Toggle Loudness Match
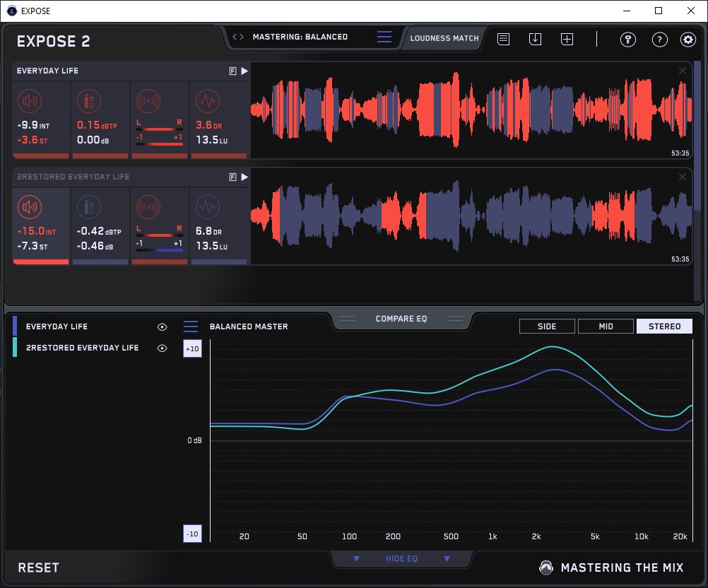The height and width of the screenshot is (588, 708). coord(444,38)
